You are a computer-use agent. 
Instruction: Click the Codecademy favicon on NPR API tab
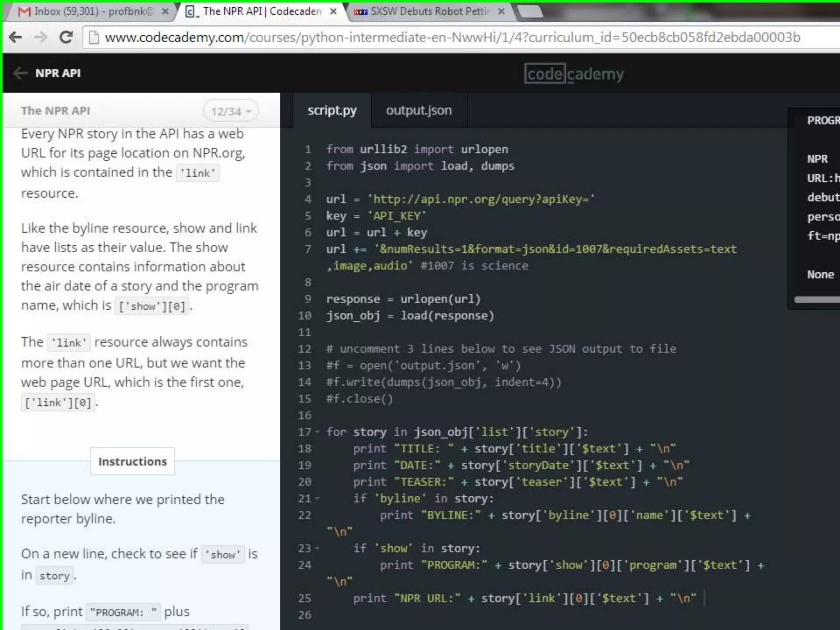pyautogui.click(x=190, y=11)
